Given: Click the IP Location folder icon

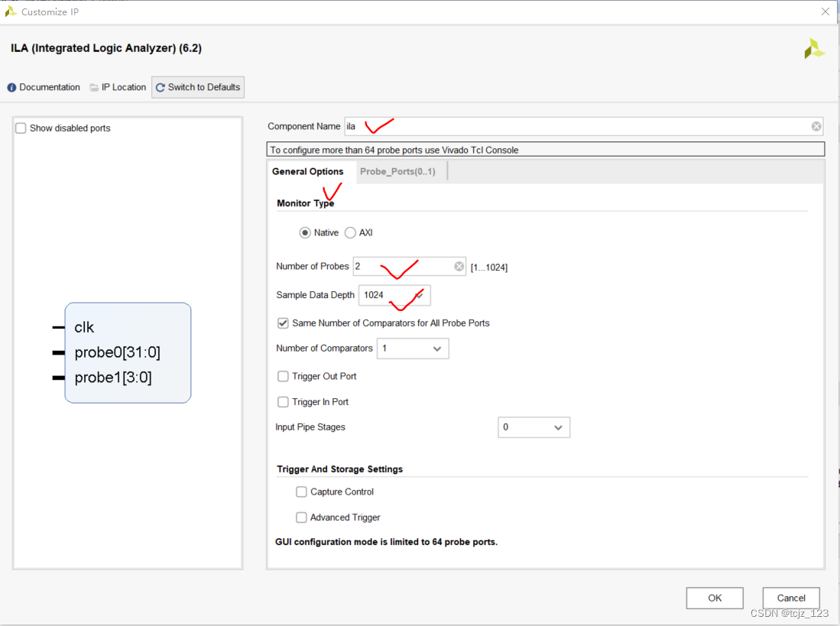Looking at the screenshot, I should point(94,87).
